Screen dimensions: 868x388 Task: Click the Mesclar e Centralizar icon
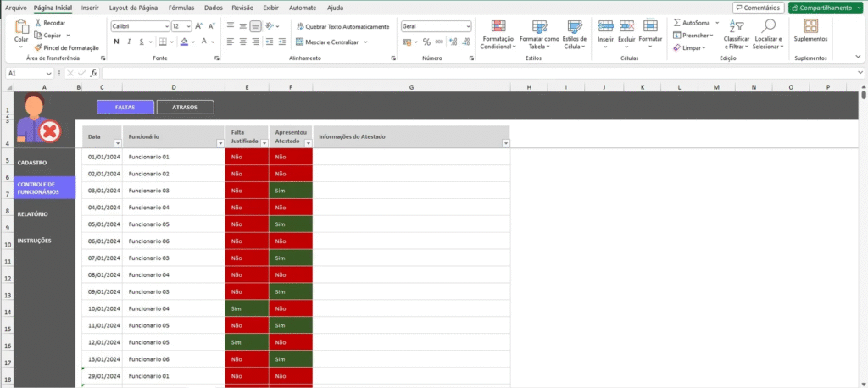(299, 42)
